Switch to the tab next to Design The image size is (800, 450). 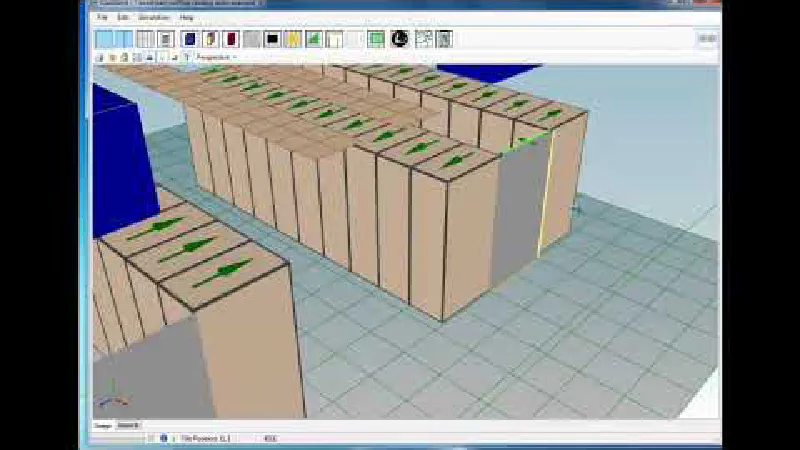pos(129,425)
